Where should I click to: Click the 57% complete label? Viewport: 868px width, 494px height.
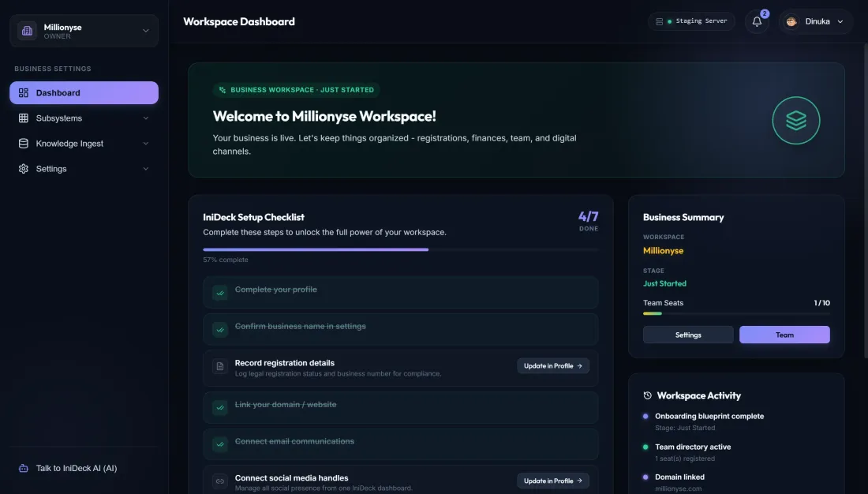[226, 260]
